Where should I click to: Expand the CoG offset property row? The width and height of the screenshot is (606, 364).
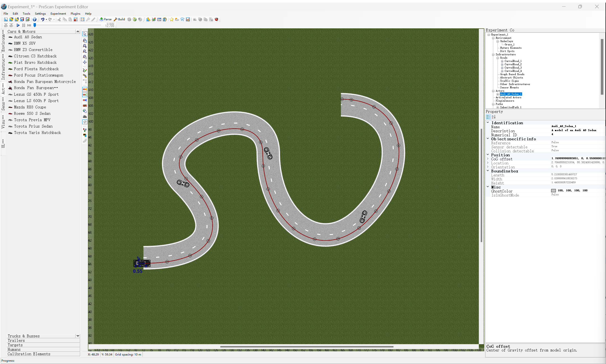tap(488, 159)
